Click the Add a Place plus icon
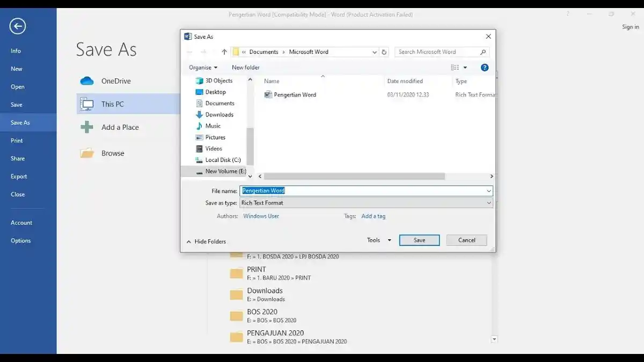 pos(87,127)
